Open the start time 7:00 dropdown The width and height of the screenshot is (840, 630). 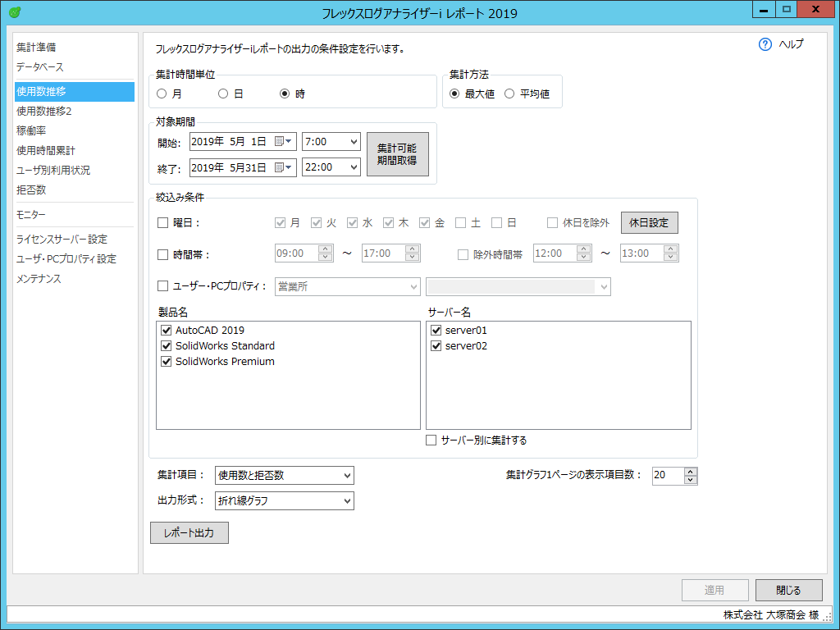click(331, 141)
